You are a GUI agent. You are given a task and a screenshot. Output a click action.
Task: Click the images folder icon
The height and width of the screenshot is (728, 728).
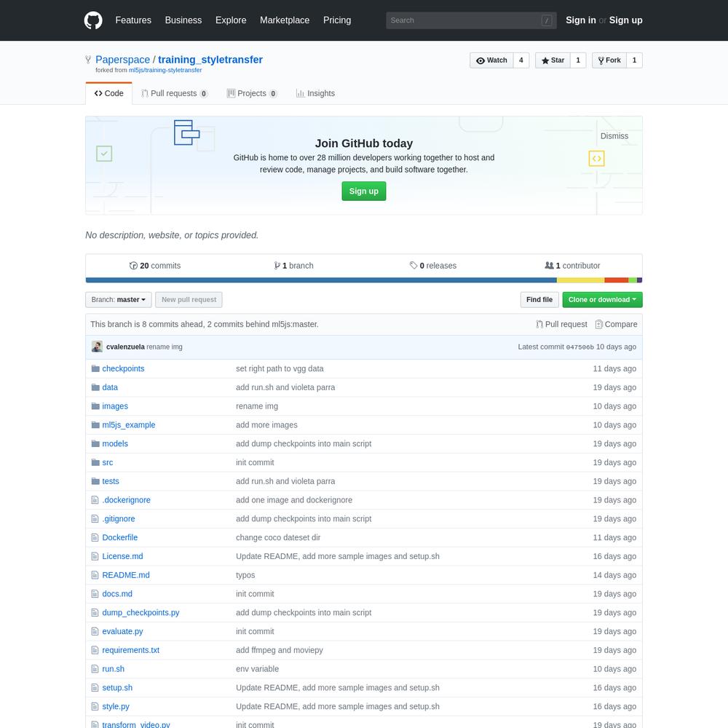(x=95, y=406)
